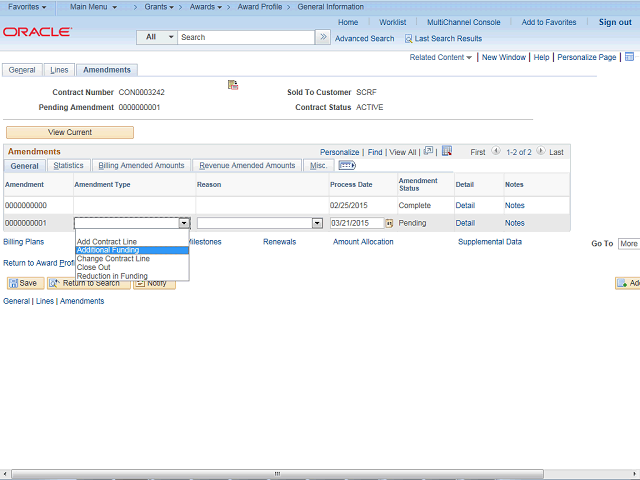This screenshot has height=480, width=640.
Task: Click the bottom Amendments footer link
Action: coord(82,301)
